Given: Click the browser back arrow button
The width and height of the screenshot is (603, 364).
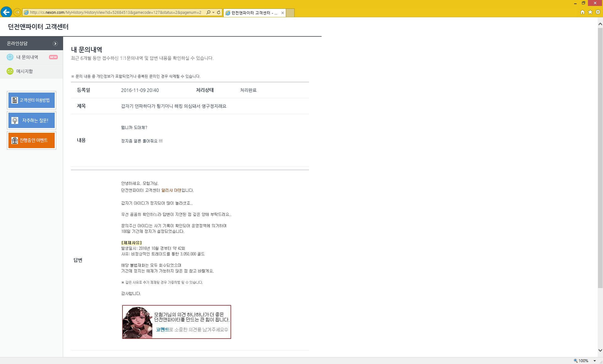Looking at the screenshot, I should click(x=6, y=12).
